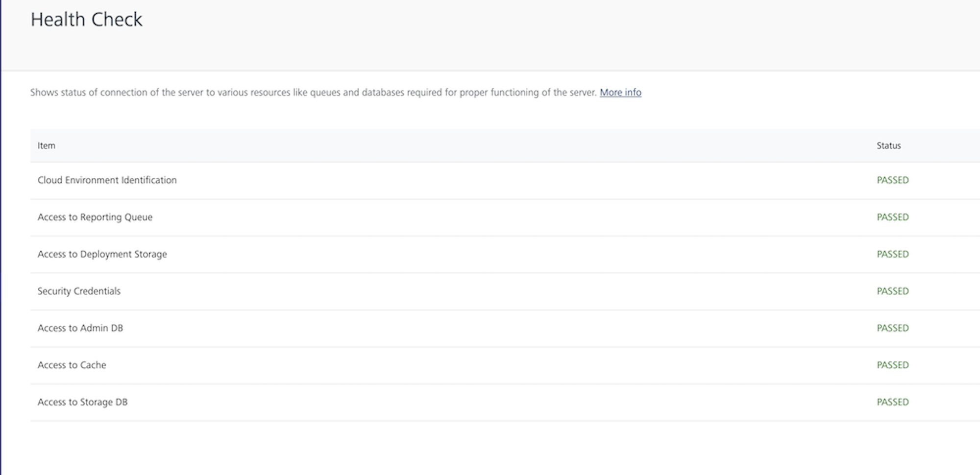Click PASSED status for Security Credentials

892,291
